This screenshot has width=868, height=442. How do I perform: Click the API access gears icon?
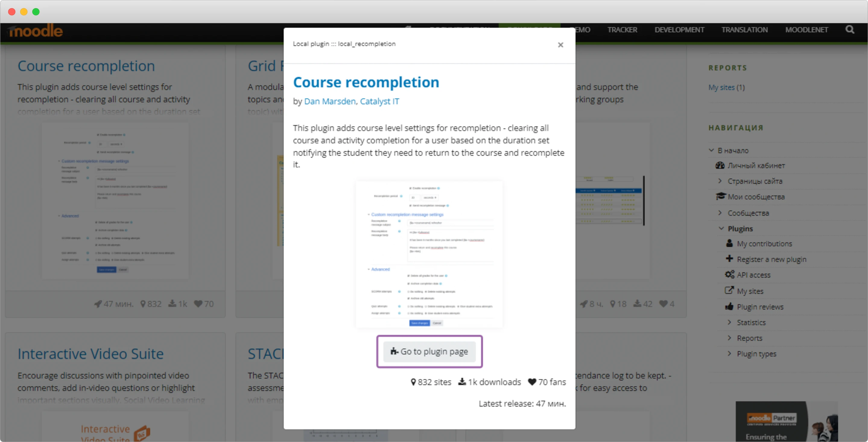click(x=730, y=275)
